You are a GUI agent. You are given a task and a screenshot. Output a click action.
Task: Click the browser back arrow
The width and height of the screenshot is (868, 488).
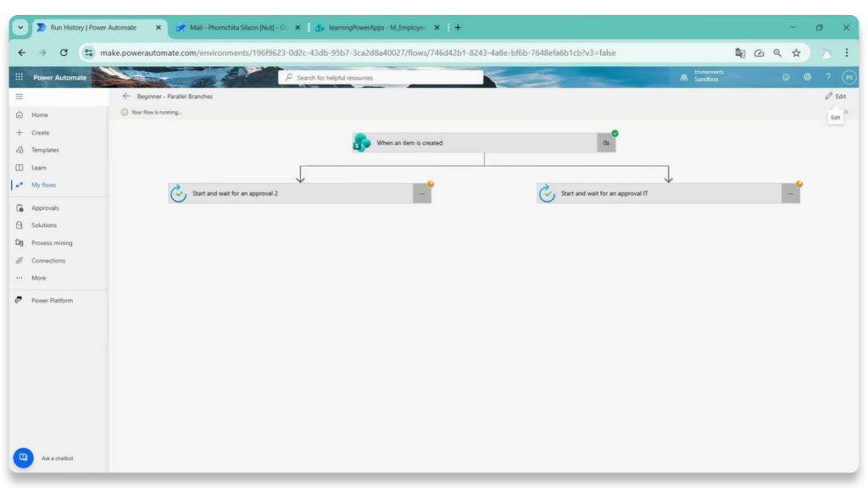coord(21,53)
